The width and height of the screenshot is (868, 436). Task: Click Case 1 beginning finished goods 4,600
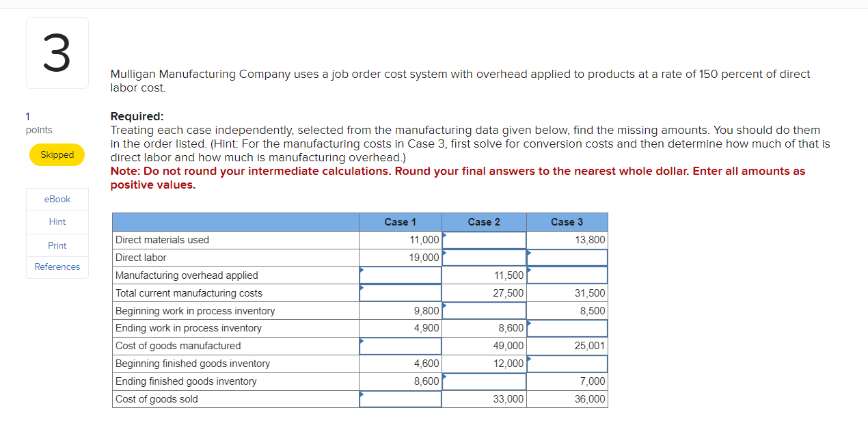(426, 364)
